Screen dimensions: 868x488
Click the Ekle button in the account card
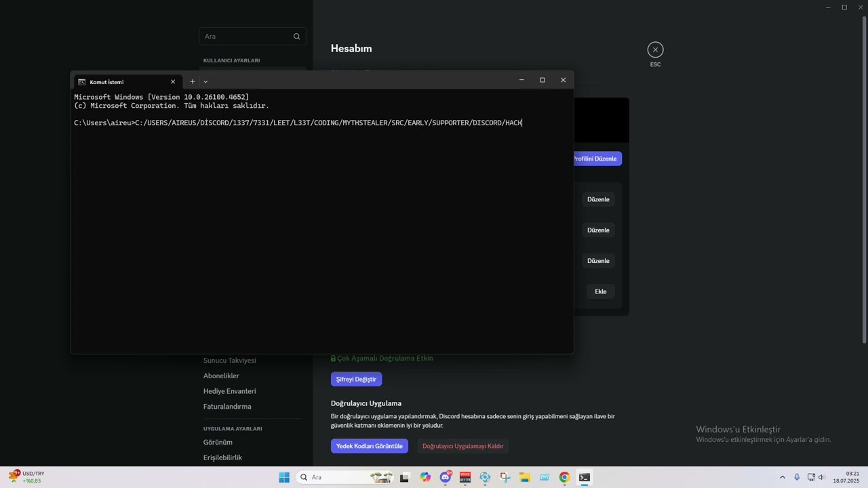point(601,291)
